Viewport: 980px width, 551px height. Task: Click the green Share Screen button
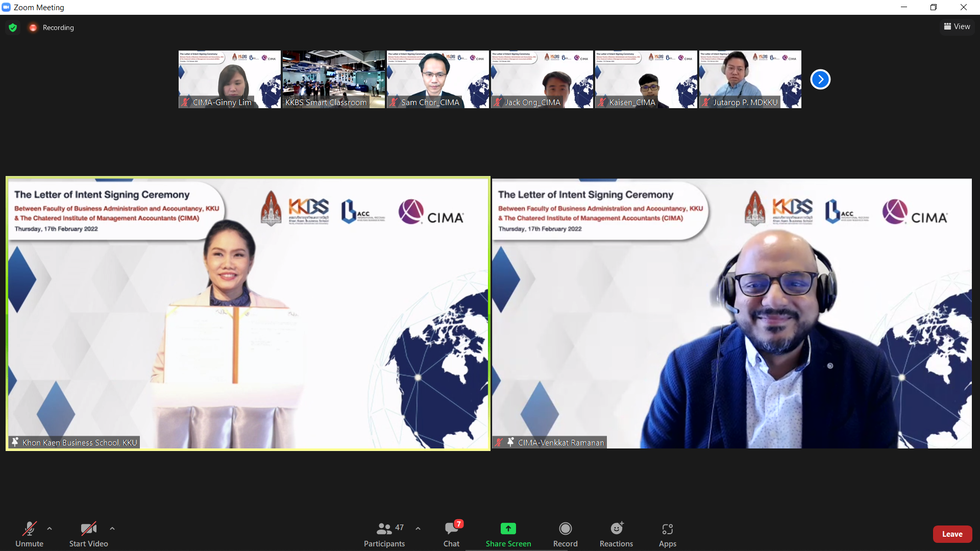[x=508, y=534]
